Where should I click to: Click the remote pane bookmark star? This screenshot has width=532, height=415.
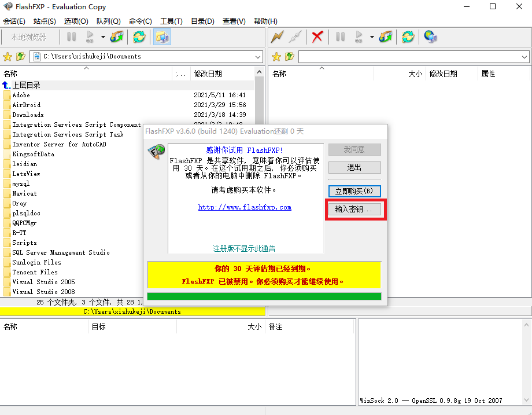[276, 56]
